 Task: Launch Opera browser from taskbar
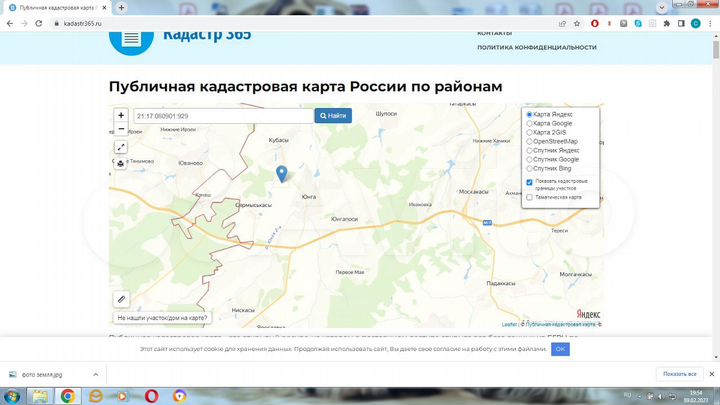click(152, 396)
